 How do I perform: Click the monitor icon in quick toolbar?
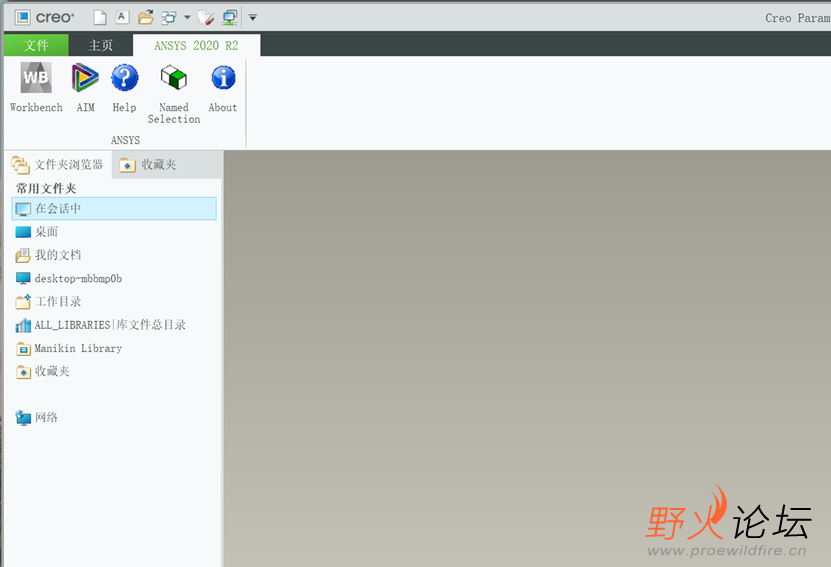230,17
